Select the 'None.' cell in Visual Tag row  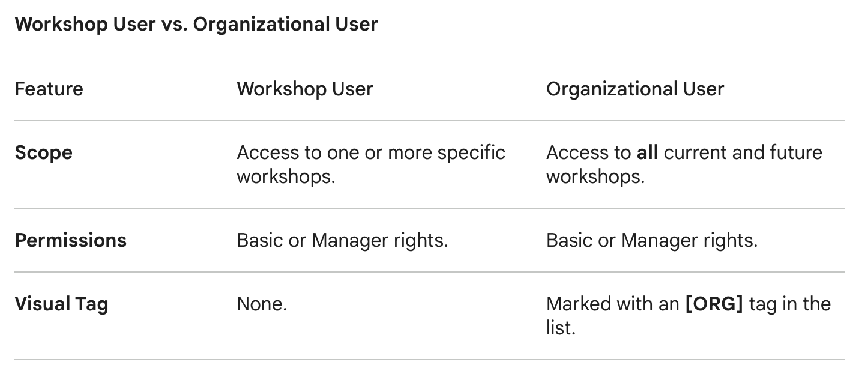pos(262,304)
